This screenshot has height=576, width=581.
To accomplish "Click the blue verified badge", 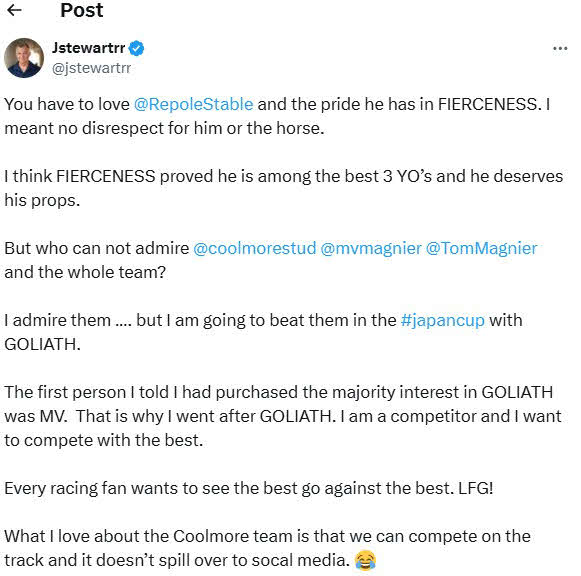I will click(x=136, y=49).
